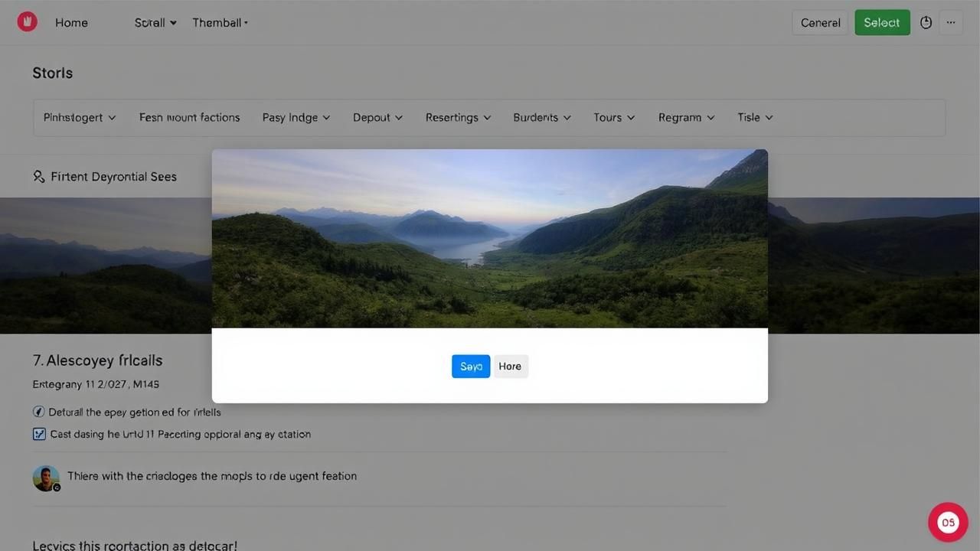This screenshot has width=980, height=551.
Task: Go to the Home menu item
Action: (x=71, y=23)
